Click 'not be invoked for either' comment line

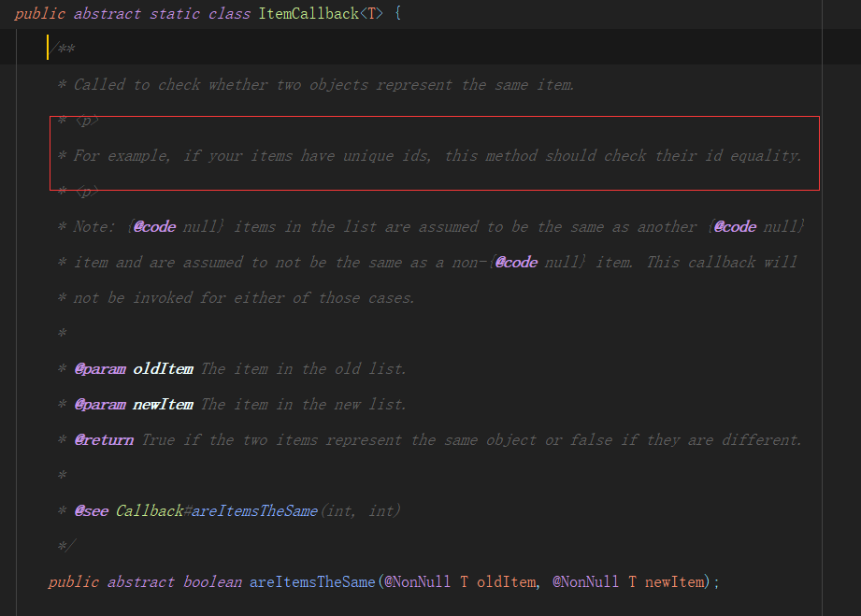(237, 297)
